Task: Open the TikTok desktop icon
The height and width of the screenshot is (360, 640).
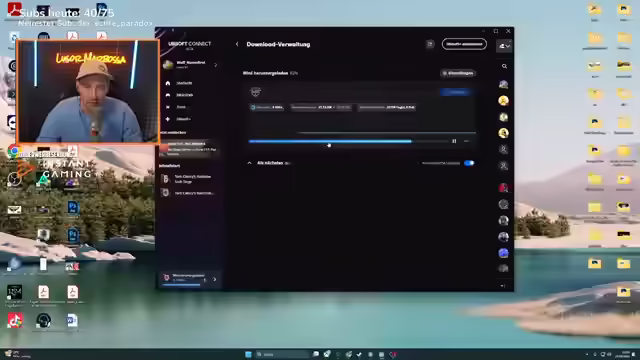Action: tap(15, 320)
